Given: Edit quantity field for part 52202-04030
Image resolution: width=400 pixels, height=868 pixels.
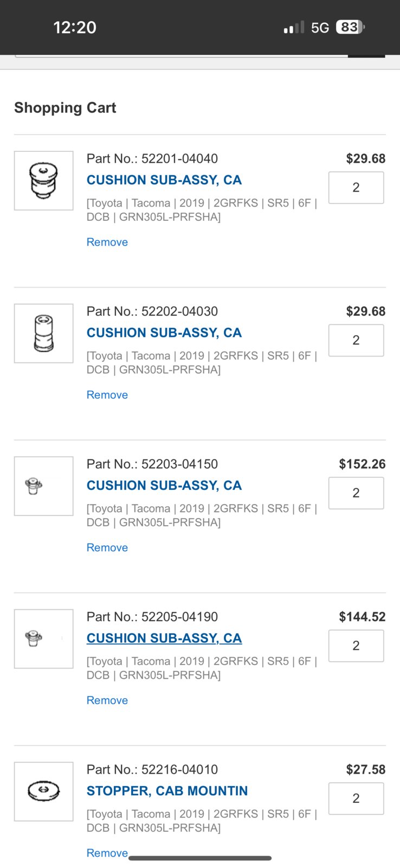Looking at the screenshot, I should (x=356, y=340).
